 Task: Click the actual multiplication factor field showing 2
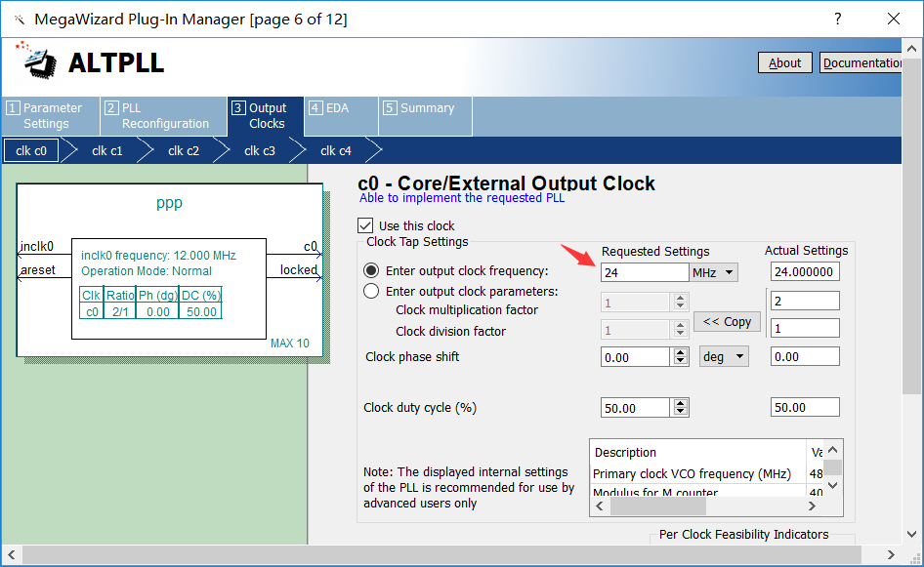(805, 301)
